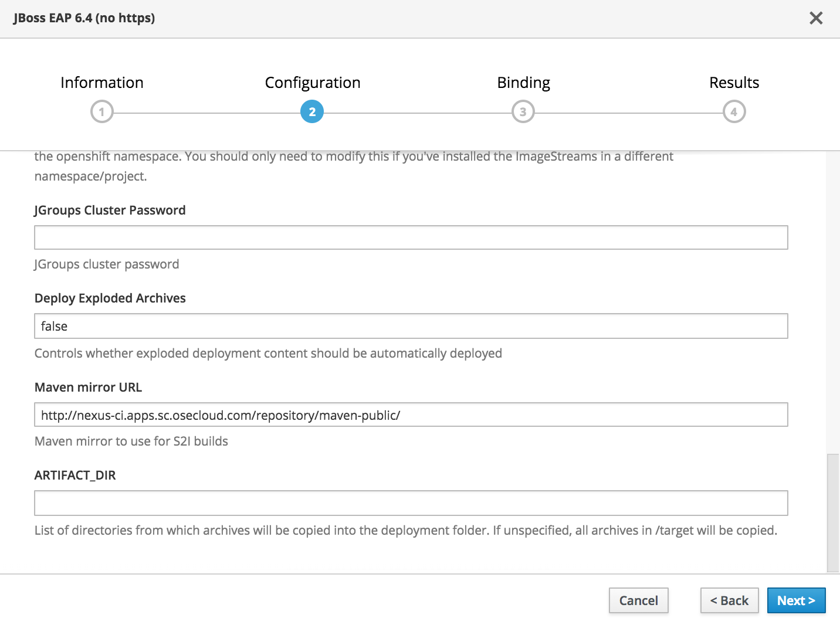Select the 'ARTIFACT_DIR' label
The image size is (840, 625).
pyautogui.click(x=75, y=475)
